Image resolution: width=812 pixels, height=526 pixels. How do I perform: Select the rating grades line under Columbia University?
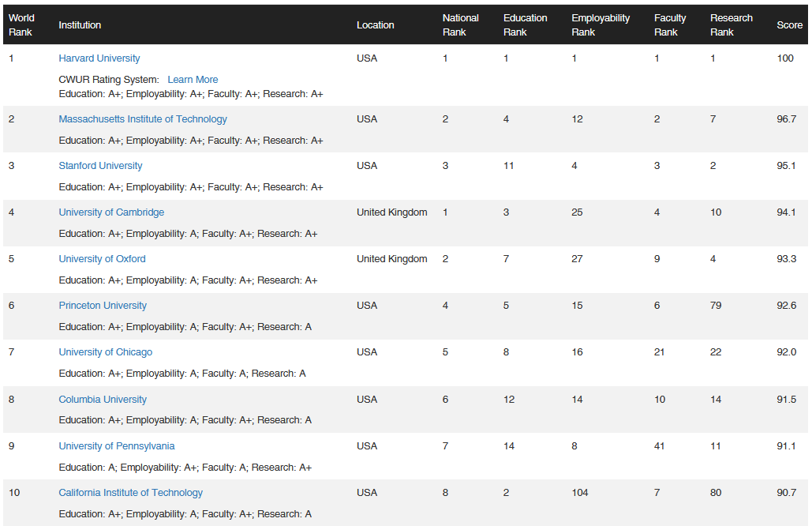click(185, 420)
